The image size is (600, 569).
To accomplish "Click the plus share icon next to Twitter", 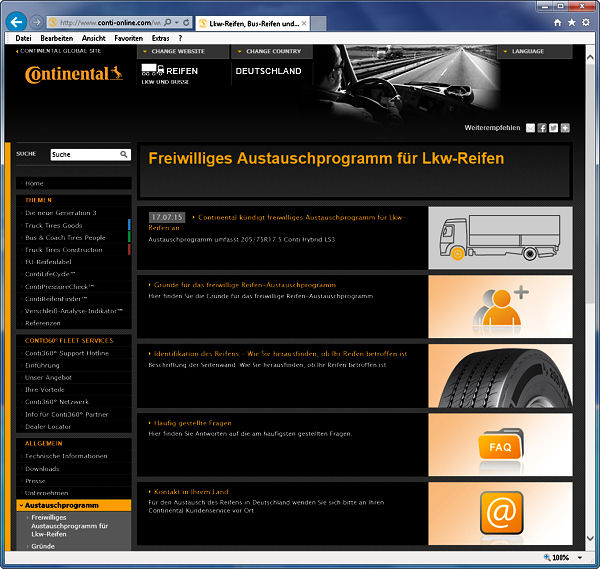I will pos(565,128).
